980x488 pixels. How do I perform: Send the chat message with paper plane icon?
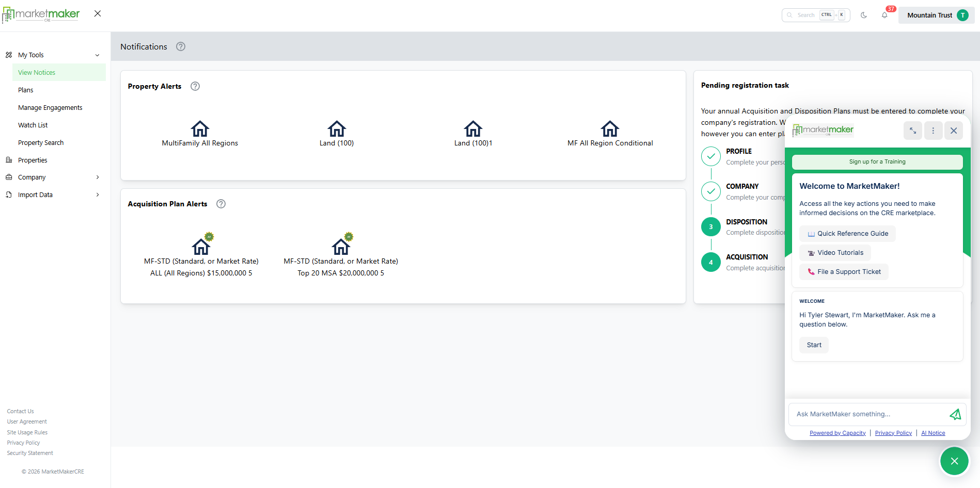click(955, 414)
